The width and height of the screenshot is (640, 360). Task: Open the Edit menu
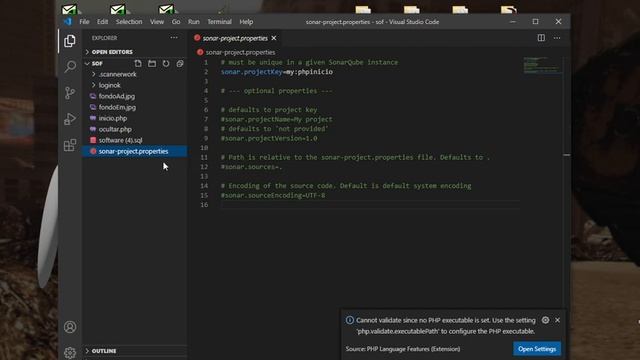[102, 22]
